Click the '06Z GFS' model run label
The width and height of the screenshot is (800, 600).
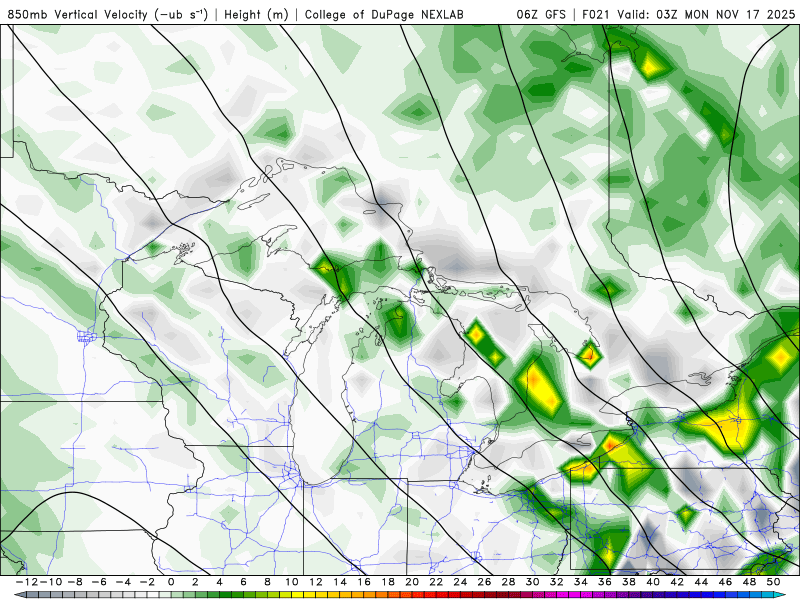[541, 14]
